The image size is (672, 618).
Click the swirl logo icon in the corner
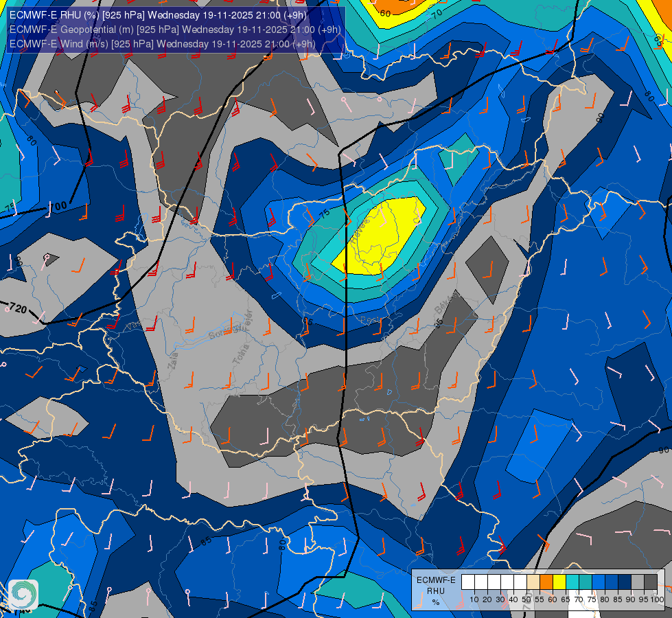pos(23,595)
